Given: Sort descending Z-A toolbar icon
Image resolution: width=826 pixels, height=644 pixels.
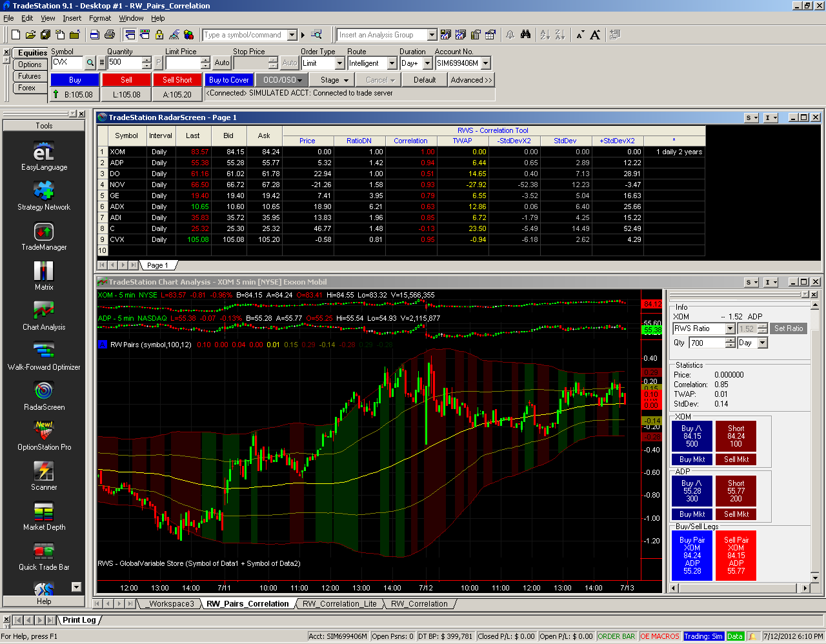Looking at the screenshot, I should [559, 35].
